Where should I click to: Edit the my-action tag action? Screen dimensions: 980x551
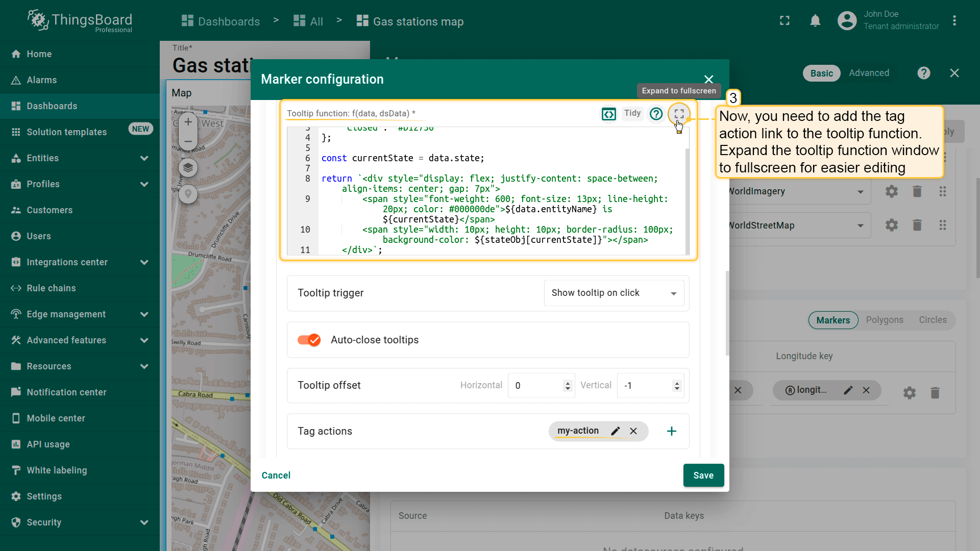(616, 431)
